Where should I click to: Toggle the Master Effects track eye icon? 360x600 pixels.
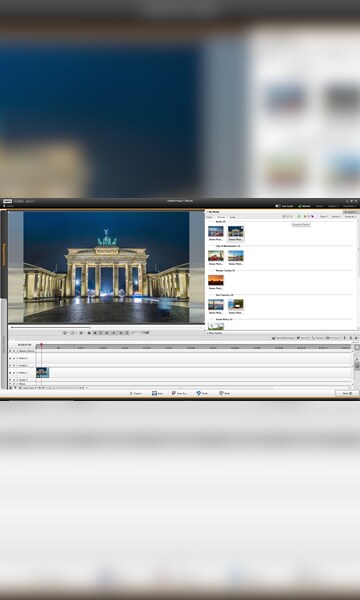point(10,351)
